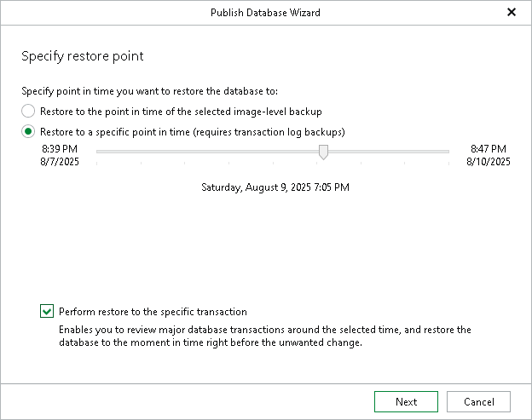
Task: Choose restore to a specific point in time
Action: pos(28,131)
